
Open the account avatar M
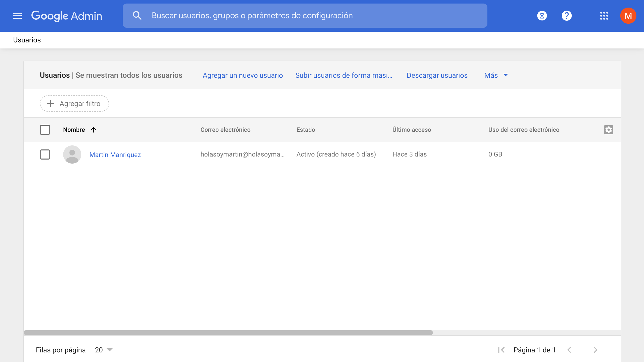pos(628,16)
